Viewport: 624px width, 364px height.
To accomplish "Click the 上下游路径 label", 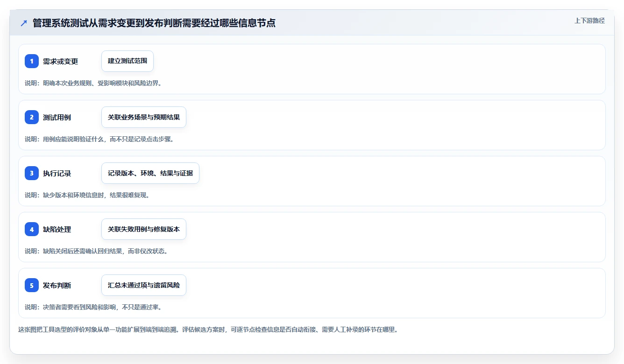I will 589,21.
